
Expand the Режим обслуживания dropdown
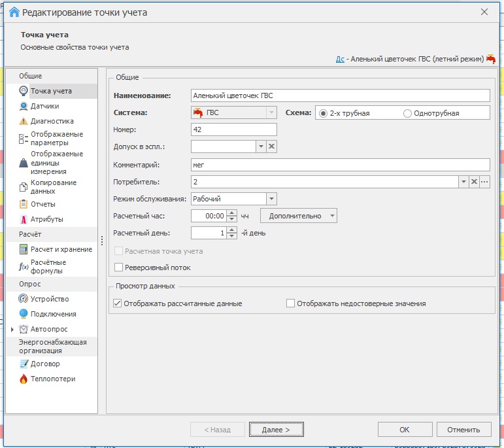tap(271, 199)
